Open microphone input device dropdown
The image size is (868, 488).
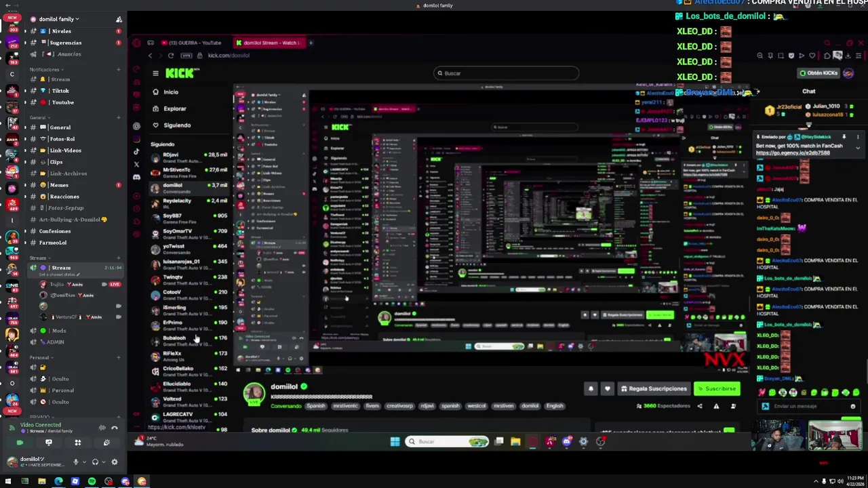[x=83, y=462]
